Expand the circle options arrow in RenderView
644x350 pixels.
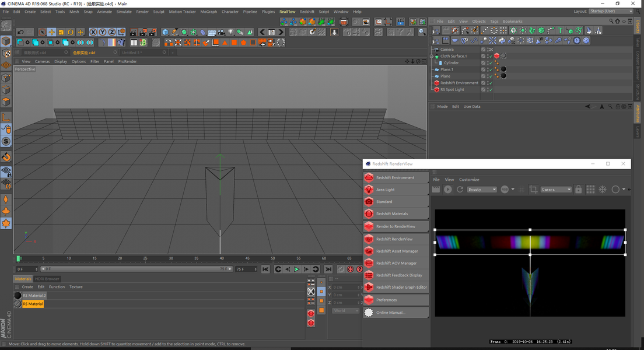(x=624, y=190)
